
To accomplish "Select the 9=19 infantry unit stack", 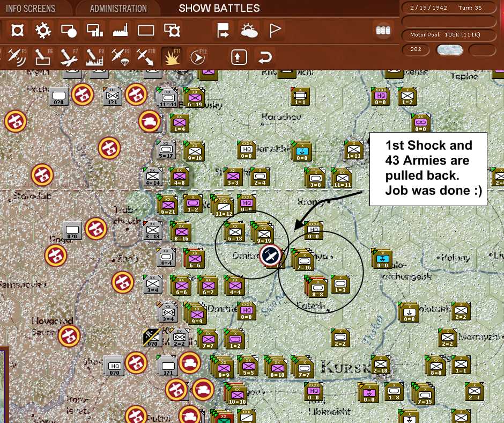I will [x=264, y=233].
